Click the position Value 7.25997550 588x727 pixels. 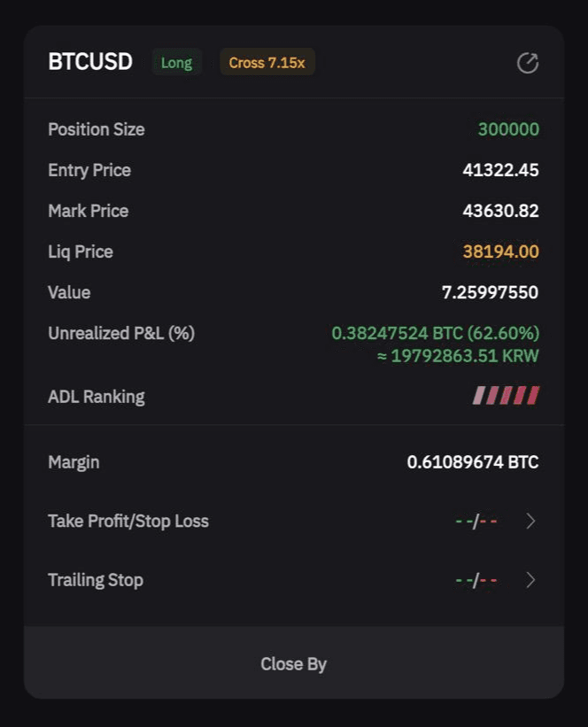tap(491, 292)
